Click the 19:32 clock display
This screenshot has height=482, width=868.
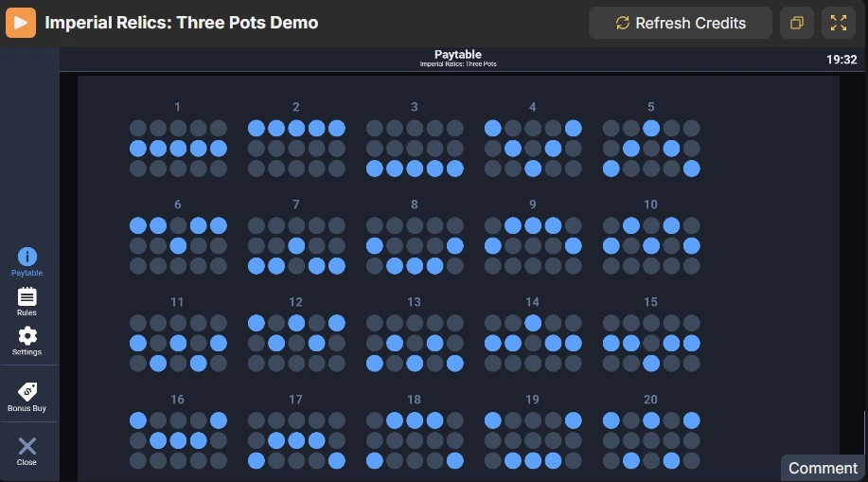[x=841, y=60]
